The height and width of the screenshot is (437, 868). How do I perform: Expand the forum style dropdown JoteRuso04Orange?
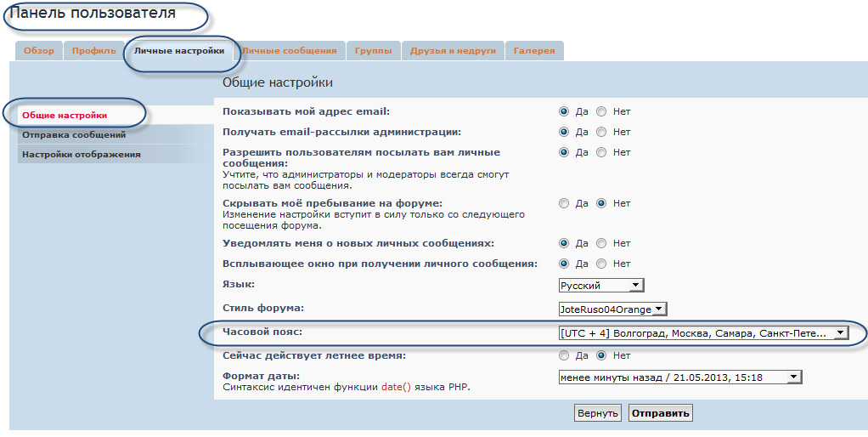point(612,309)
